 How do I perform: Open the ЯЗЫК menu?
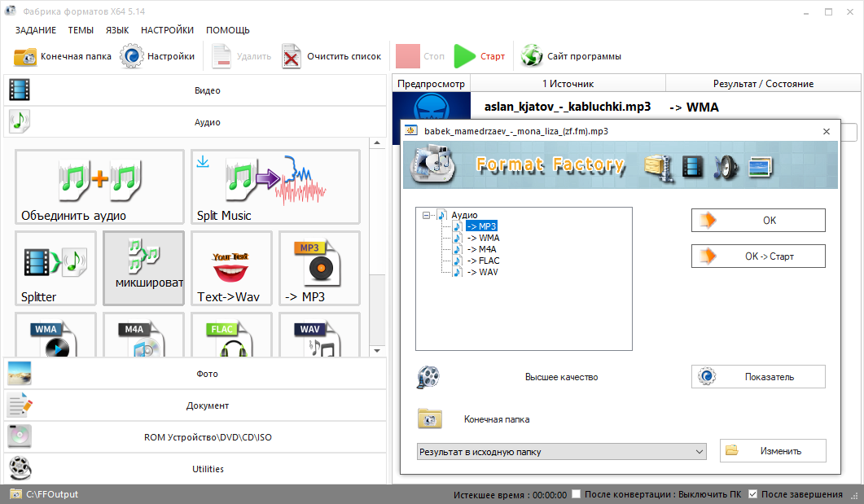117,30
